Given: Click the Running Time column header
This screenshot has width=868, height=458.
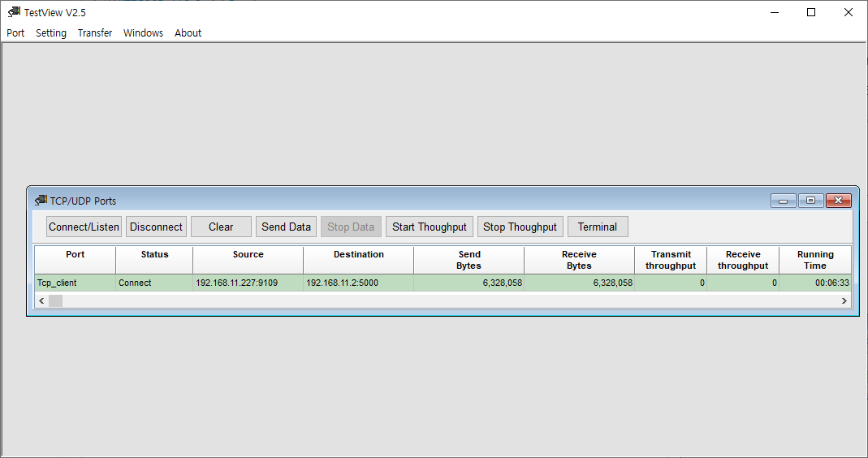Looking at the screenshot, I should (815, 260).
